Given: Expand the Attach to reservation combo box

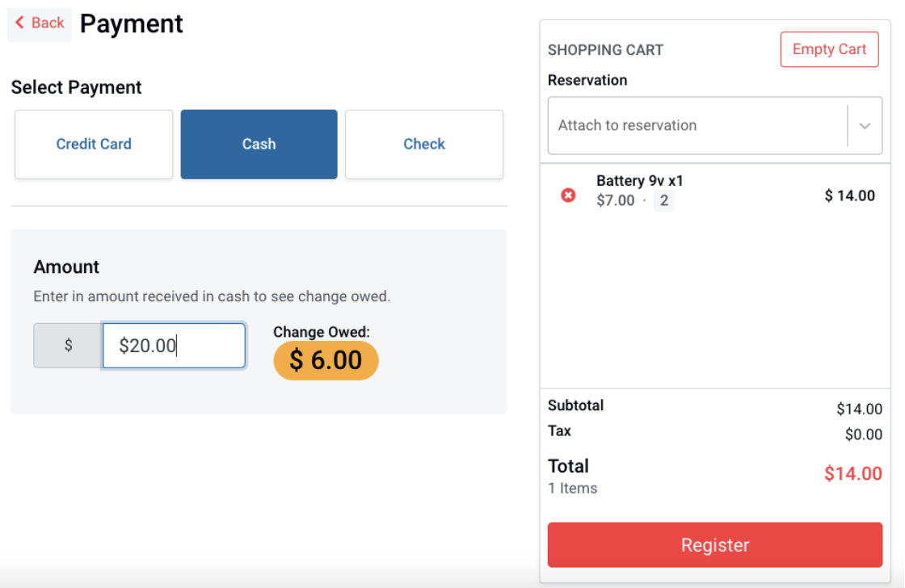Looking at the screenshot, I should 714,126.
